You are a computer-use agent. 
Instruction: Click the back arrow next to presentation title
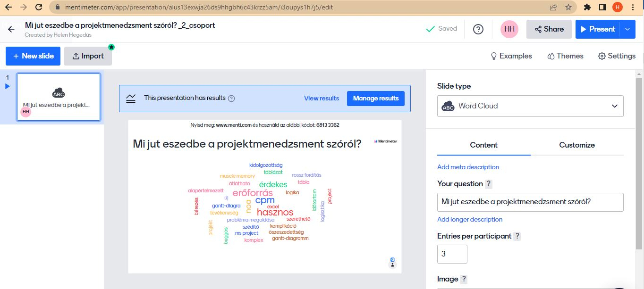(11, 29)
